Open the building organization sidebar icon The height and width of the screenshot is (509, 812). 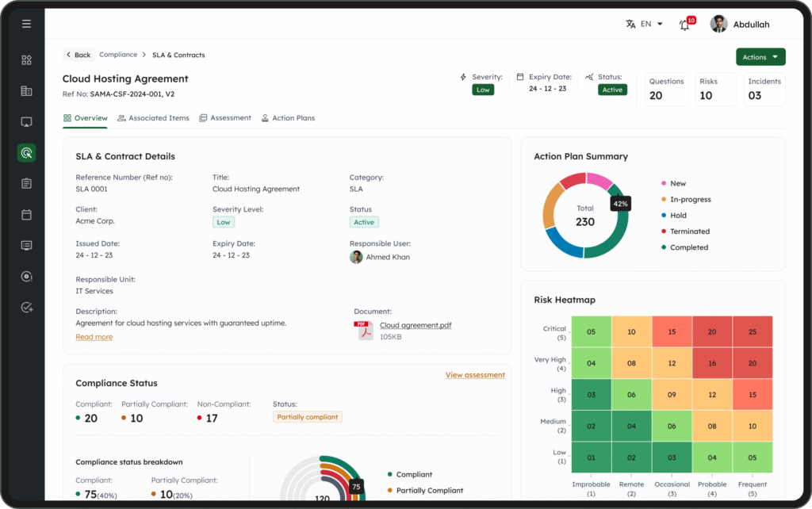tap(26, 91)
